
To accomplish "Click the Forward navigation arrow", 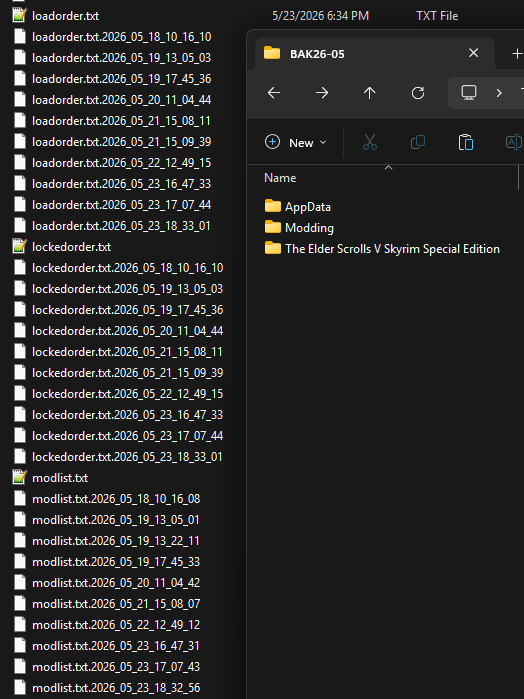I will (322, 93).
